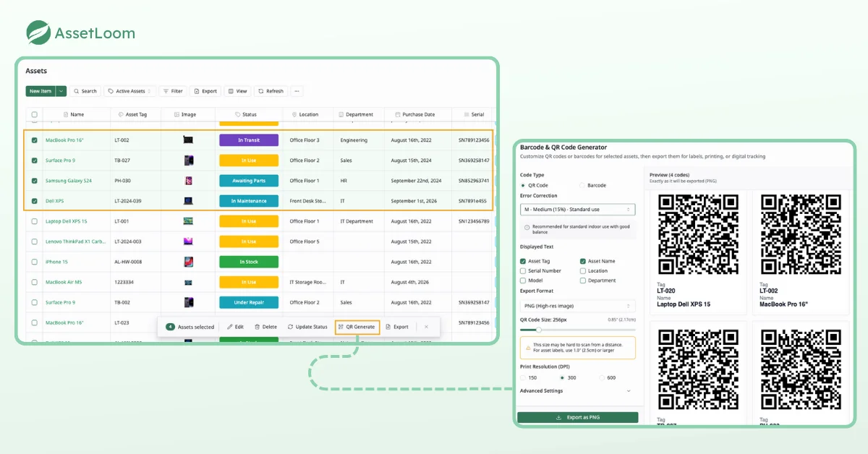The height and width of the screenshot is (454, 868).
Task: Click the New Item button
Action: [41, 91]
